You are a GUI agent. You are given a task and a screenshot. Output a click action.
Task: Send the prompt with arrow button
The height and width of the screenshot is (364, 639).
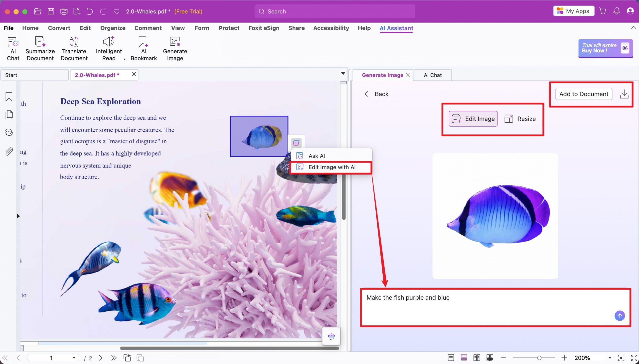click(620, 316)
